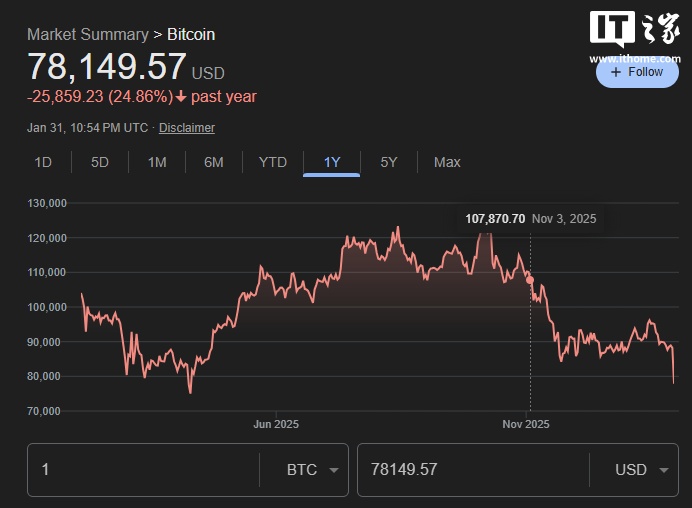Click the plus icon on Follow
This screenshot has width=692, height=508.
coord(616,72)
